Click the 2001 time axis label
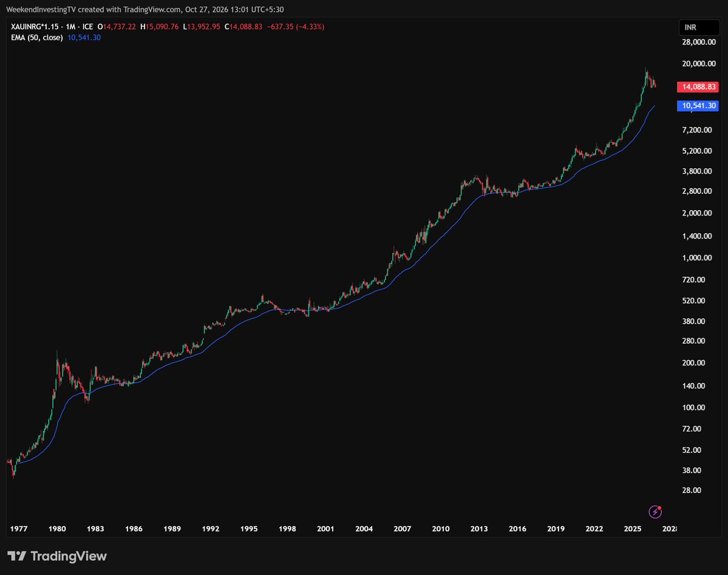The image size is (728, 575). click(x=325, y=529)
